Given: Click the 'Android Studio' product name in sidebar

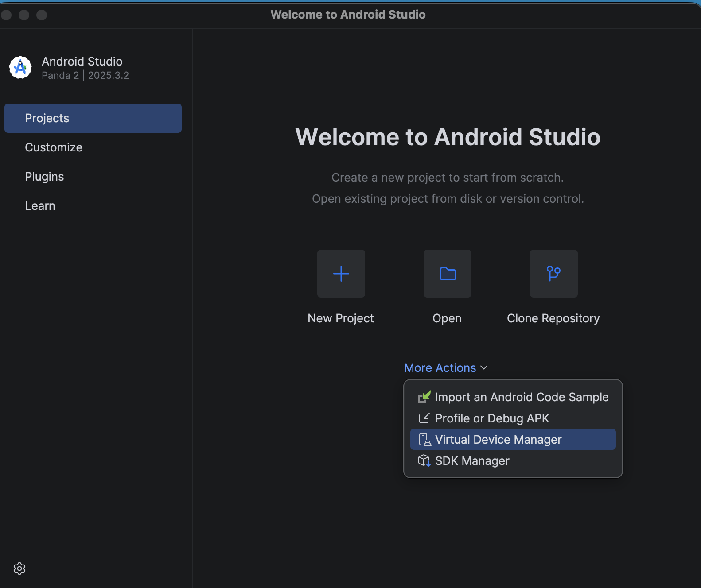Looking at the screenshot, I should click(x=82, y=61).
